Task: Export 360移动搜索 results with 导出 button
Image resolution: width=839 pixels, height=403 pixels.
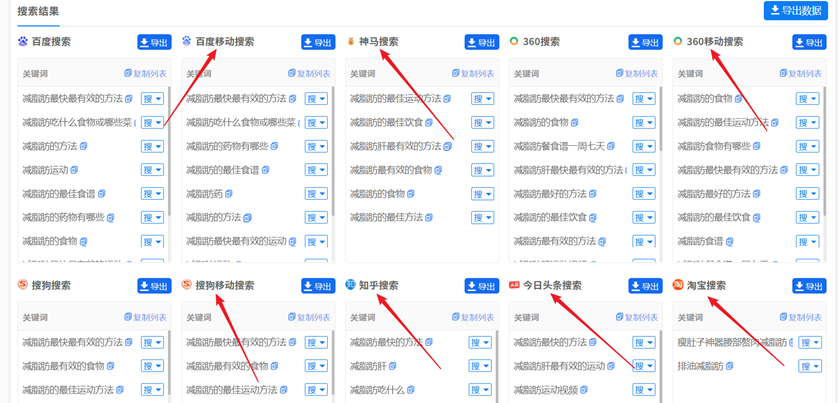Action: [809, 42]
